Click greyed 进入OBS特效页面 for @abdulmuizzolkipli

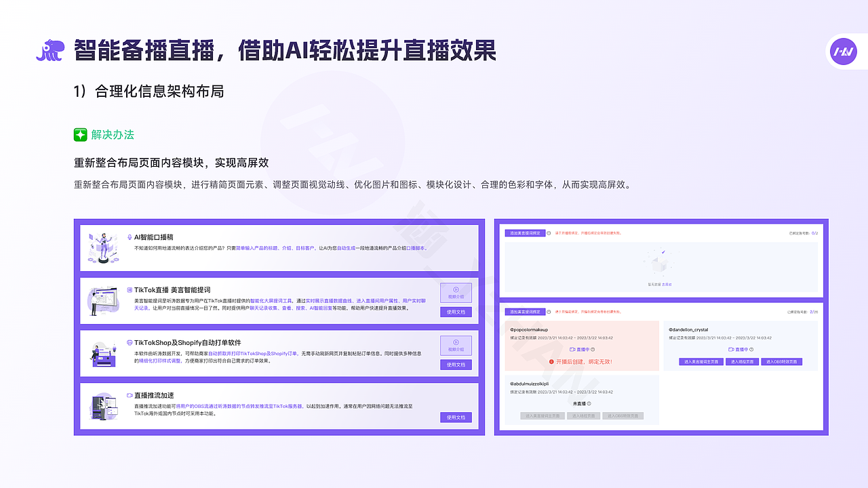coord(623,415)
